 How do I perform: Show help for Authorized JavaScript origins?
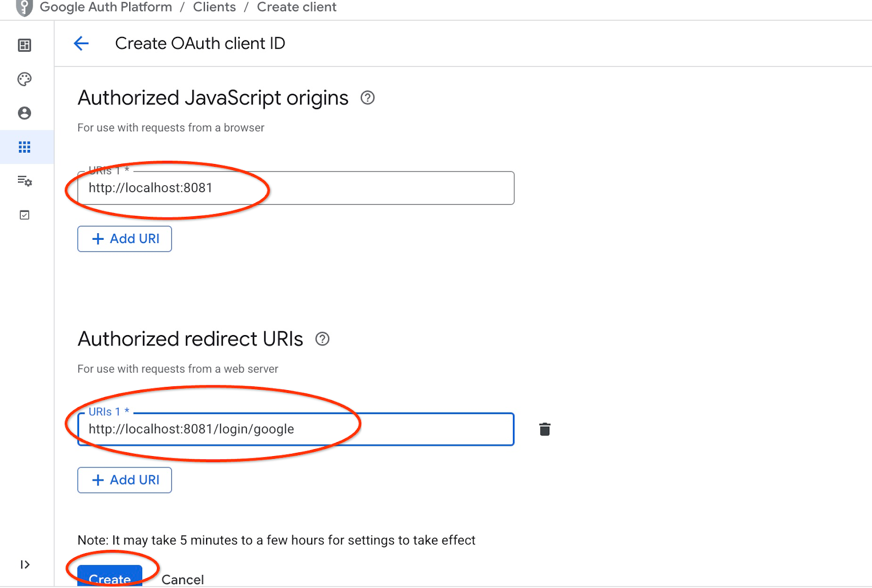368,98
